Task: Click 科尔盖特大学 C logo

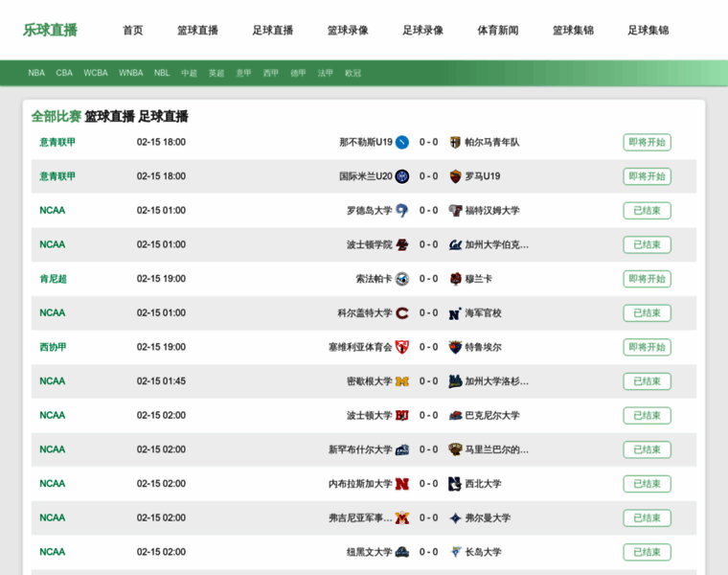Action: coord(402,313)
